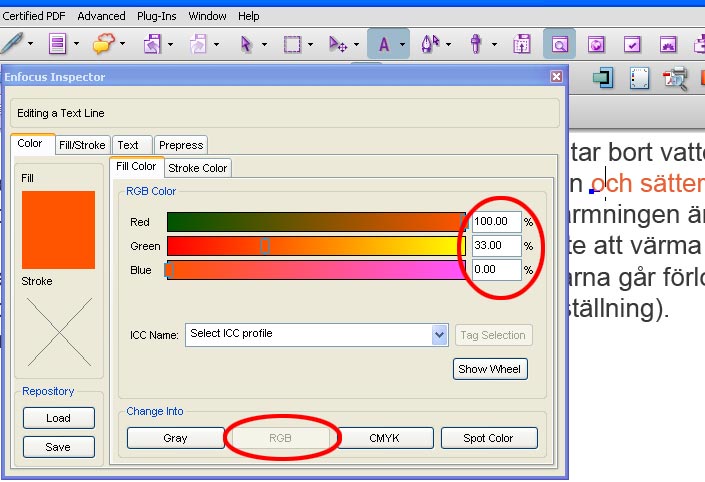Click the arrow selection tool in toolbar

(247, 44)
